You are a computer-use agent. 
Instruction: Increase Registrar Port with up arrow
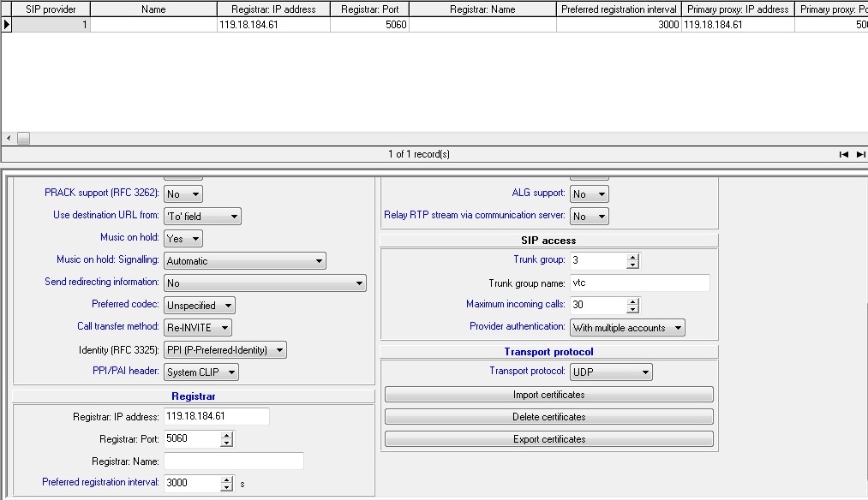coord(226,435)
